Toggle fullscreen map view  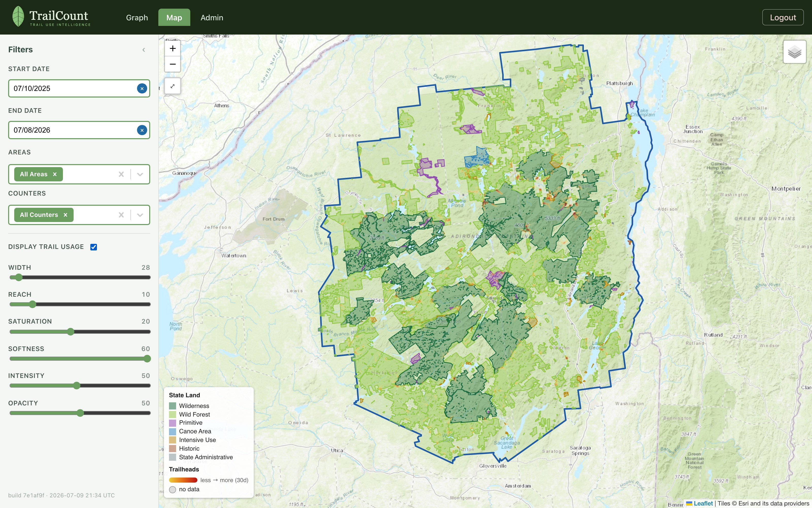point(173,86)
